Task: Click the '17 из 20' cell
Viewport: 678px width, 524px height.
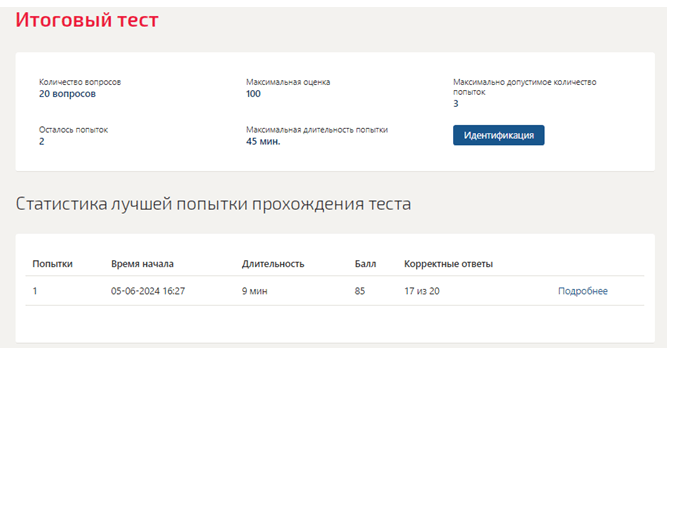Action: pyautogui.click(x=422, y=291)
